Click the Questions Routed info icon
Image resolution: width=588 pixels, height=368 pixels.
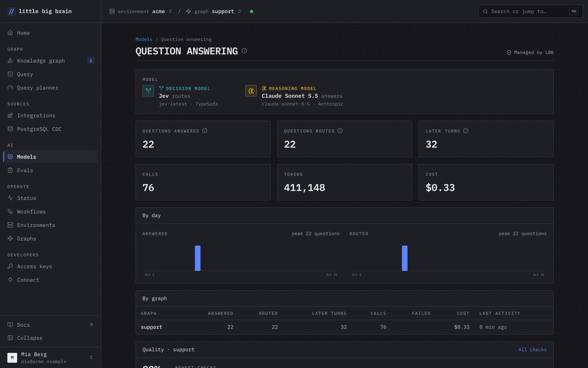click(340, 131)
